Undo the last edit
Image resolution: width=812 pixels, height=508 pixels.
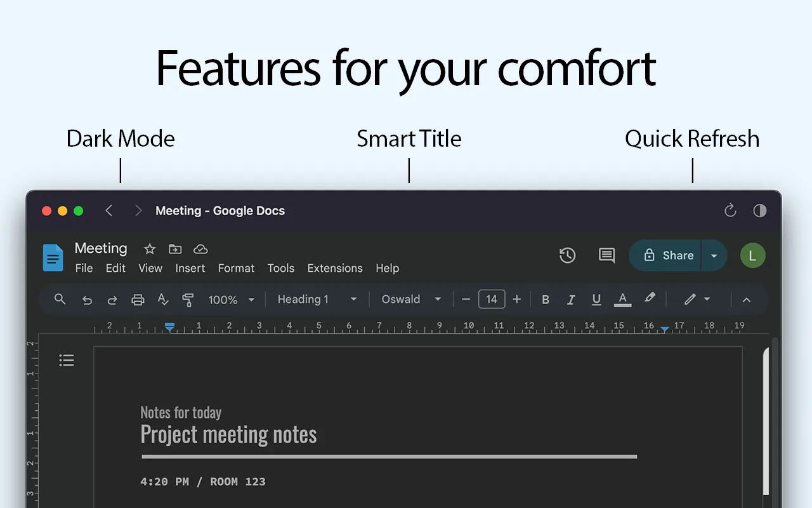tap(87, 299)
